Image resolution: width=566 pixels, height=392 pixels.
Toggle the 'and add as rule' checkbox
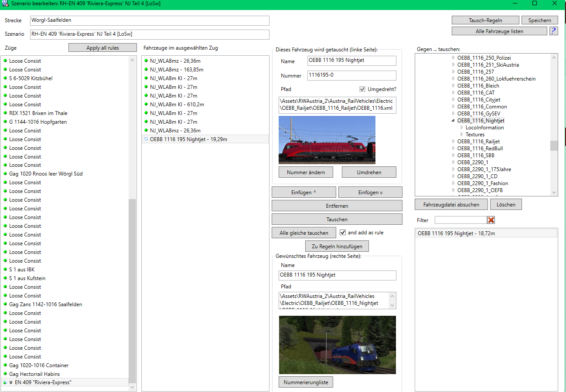[343, 233]
